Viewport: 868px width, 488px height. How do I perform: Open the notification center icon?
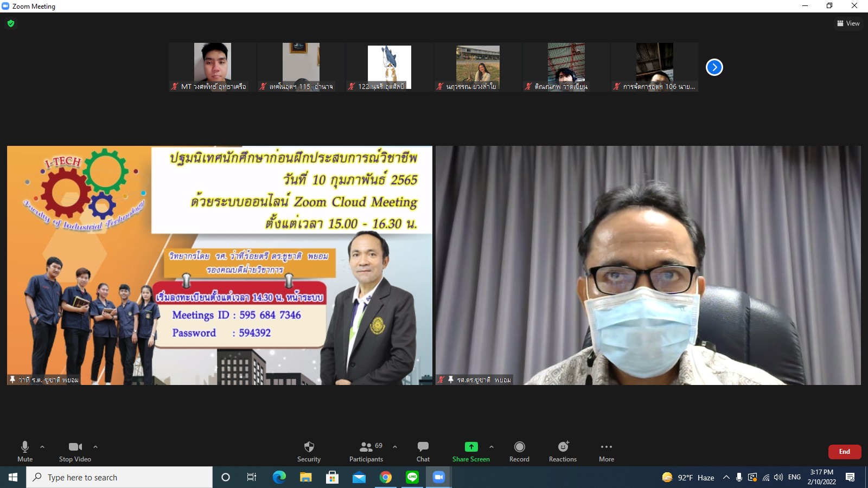click(x=850, y=477)
